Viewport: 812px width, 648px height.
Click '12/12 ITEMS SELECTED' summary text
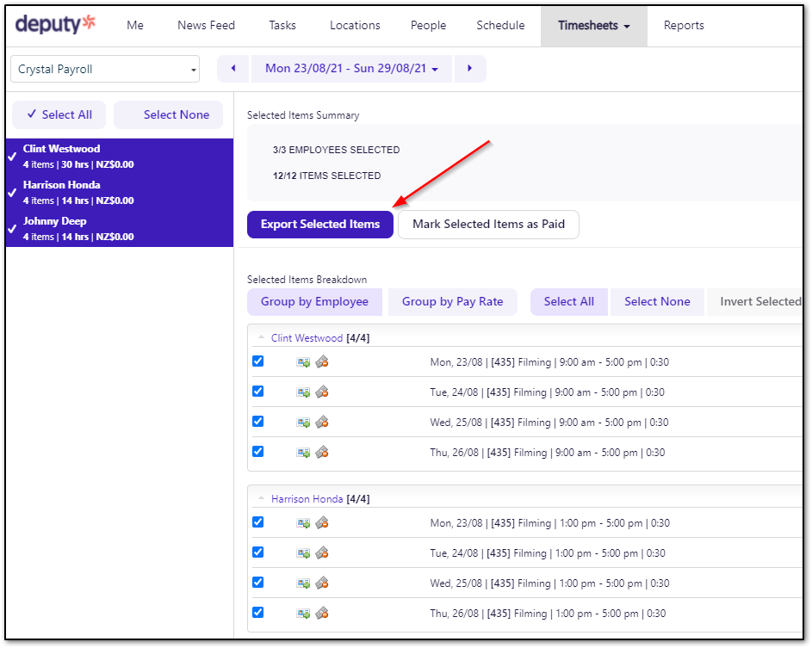tap(326, 176)
